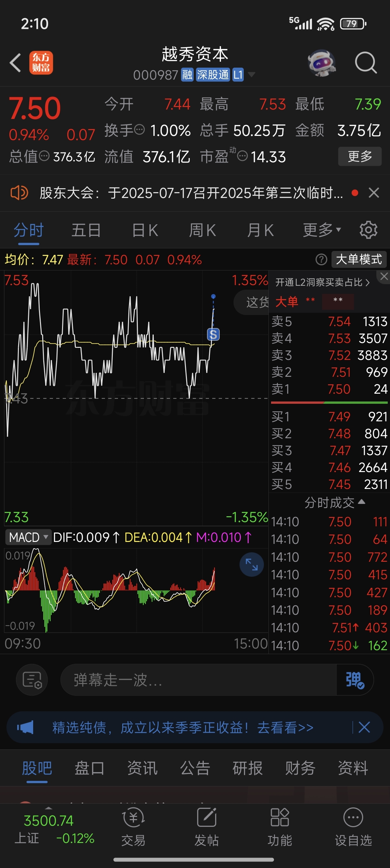
Task: Switch to 公告 announcements tab
Action: 195,768
